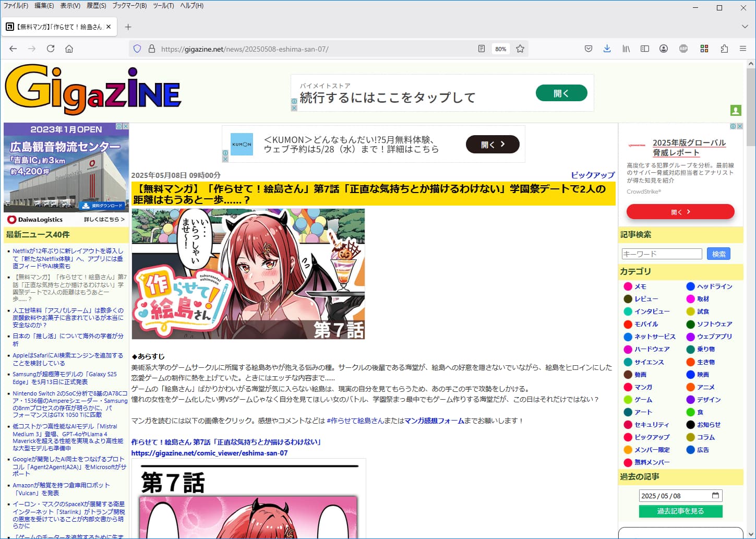Click the red 開く button in CrowdStrike ad
756x539 pixels.
(680, 212)
